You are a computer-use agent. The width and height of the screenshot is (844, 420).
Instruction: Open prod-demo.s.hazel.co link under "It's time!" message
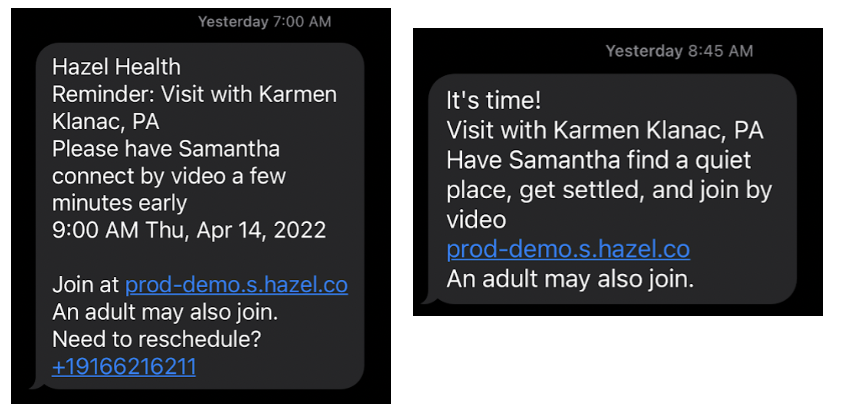(567, 249)
